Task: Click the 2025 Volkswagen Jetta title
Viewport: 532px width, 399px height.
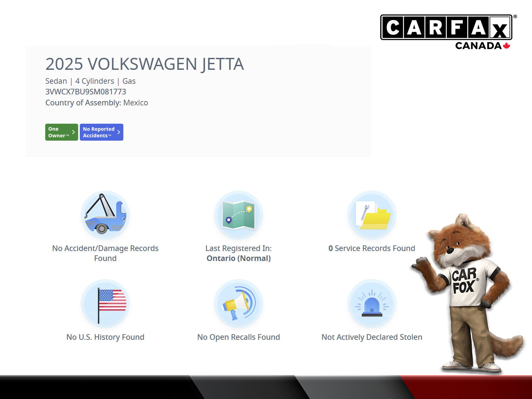Action: (x=145, y=64)
